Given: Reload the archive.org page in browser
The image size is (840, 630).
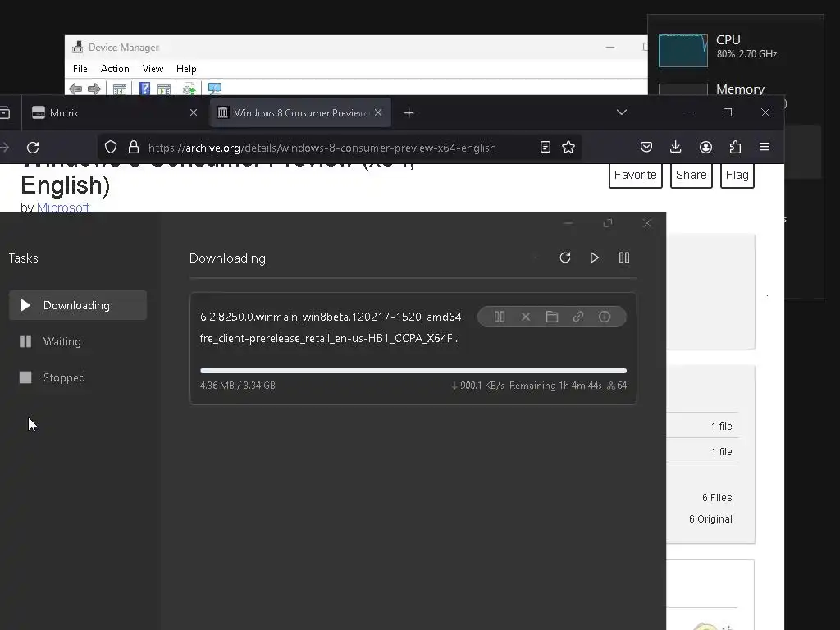Looking at the screenshot, I should [x=33, y=148].
